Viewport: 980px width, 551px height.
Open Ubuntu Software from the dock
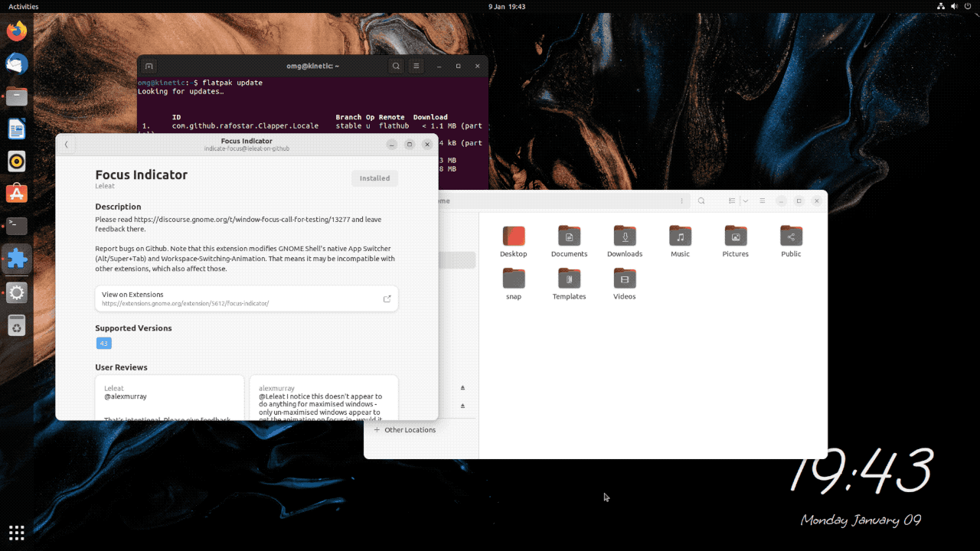17,194
